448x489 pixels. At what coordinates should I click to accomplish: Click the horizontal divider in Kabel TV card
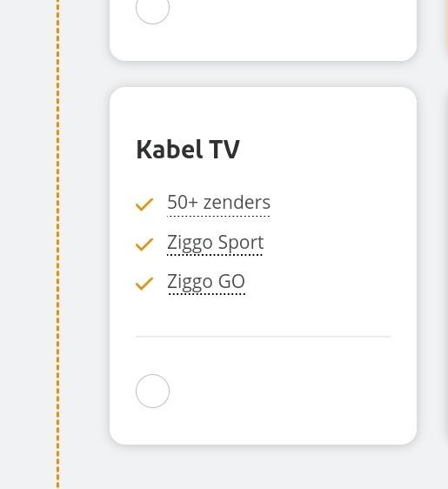(x=263, y=337)
